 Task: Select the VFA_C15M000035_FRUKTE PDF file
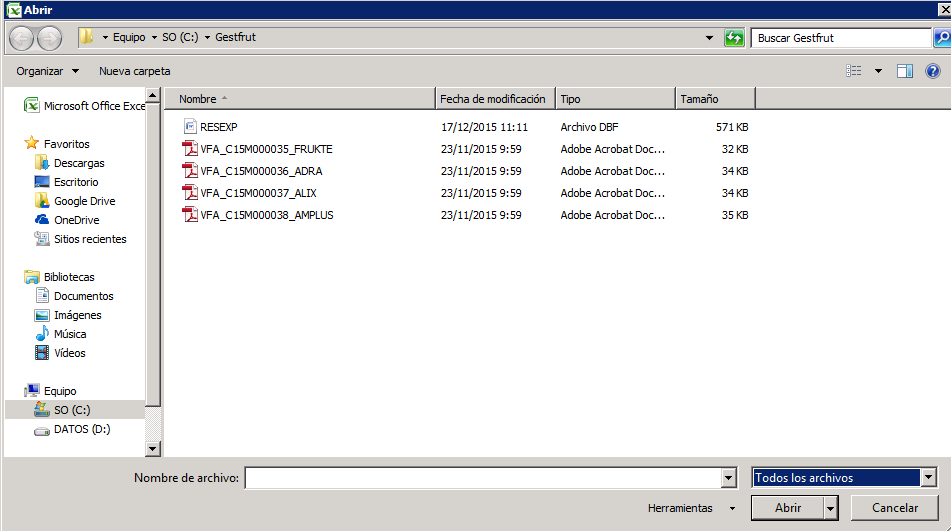point(265,149)
